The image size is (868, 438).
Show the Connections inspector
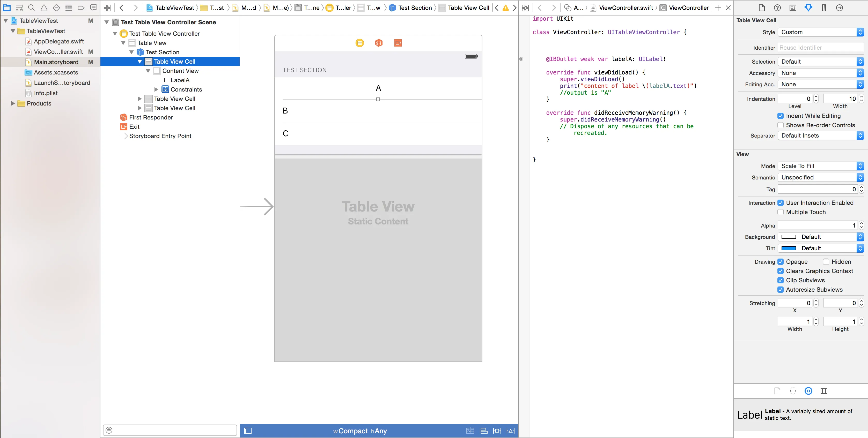[839, 8]
